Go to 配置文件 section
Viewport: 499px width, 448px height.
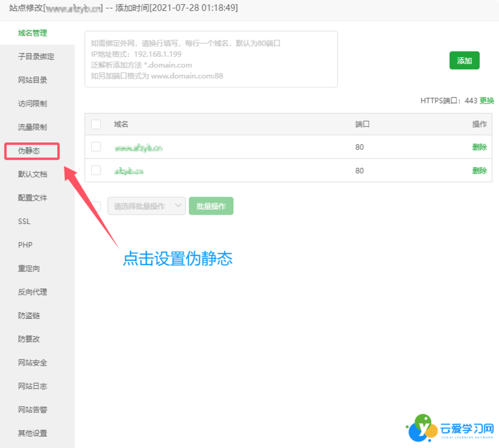click(32, 198)
